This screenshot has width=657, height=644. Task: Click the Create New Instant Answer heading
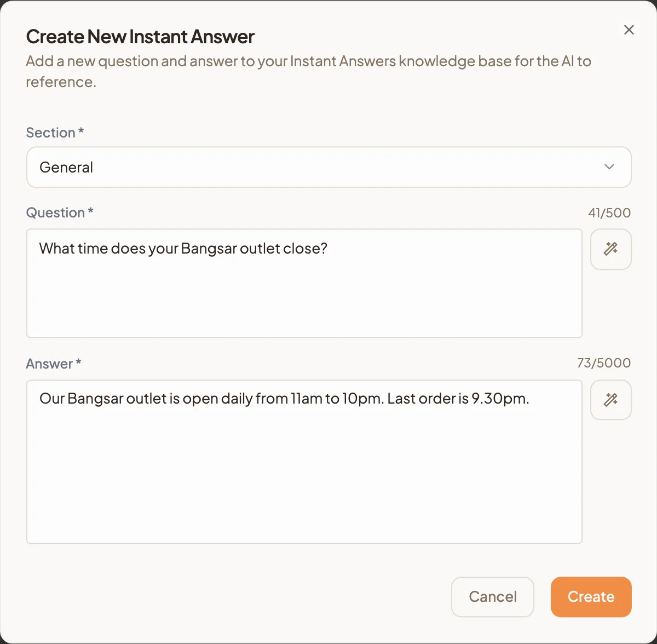[x=140, y=37]
